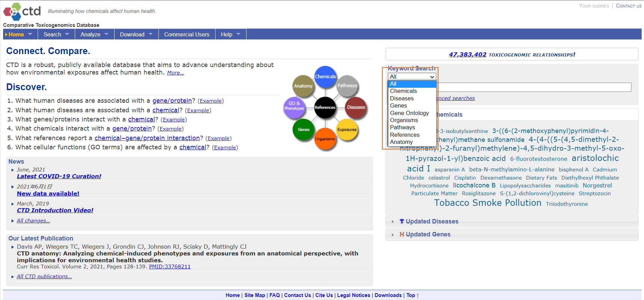This screenshot has width=644, height=300.
Task: Select the Organisms circle in diagram
Action: tap(325, 139)
